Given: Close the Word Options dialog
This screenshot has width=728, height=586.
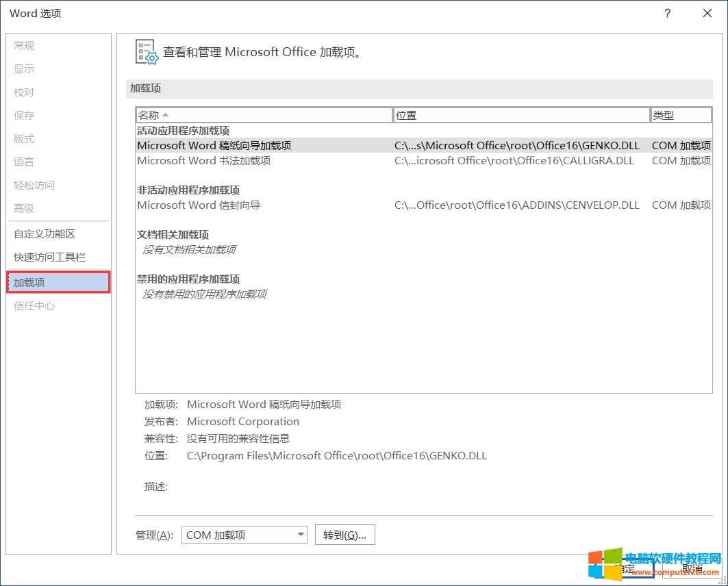Looking at the screenshot, I should (707, 14).
